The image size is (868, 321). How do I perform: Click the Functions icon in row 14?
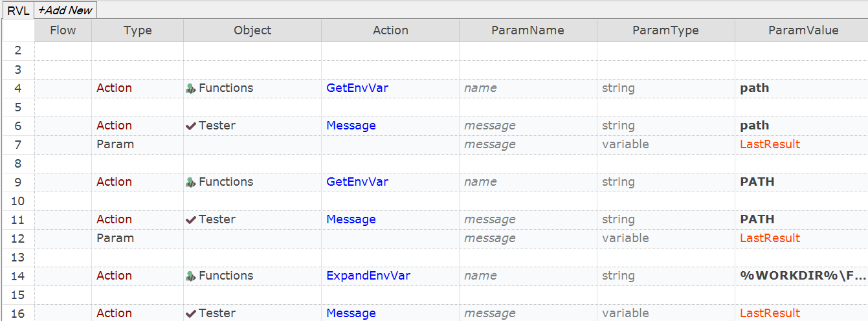tap(190, 276)
